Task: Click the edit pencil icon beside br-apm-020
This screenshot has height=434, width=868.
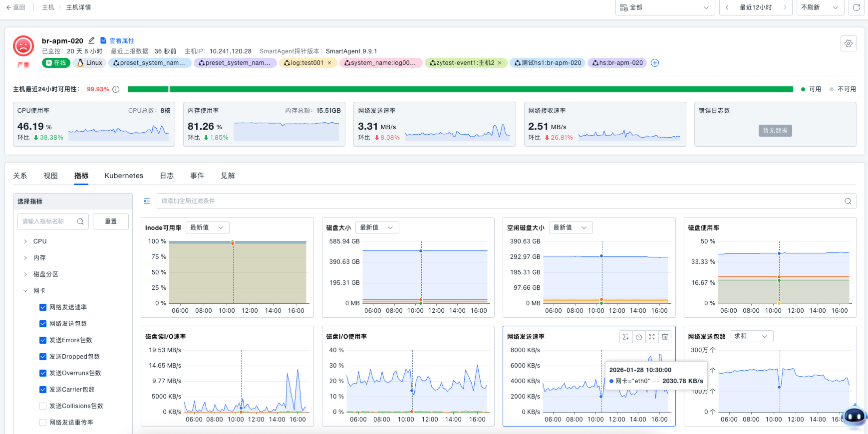Action: click(x=91, y=41)
